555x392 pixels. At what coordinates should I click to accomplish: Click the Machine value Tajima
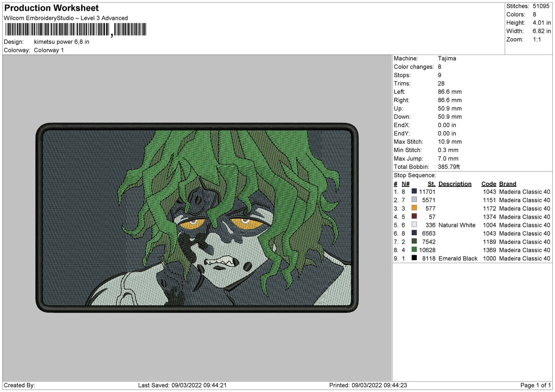447,58
